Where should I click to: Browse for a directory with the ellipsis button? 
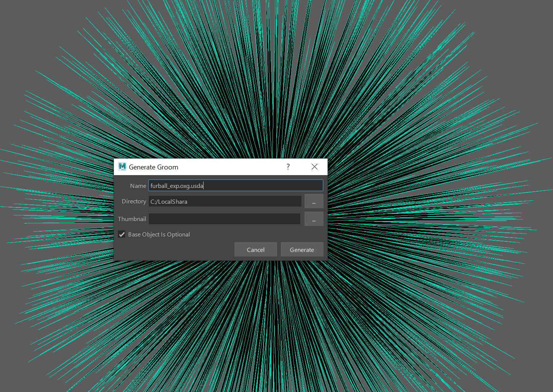314,201
